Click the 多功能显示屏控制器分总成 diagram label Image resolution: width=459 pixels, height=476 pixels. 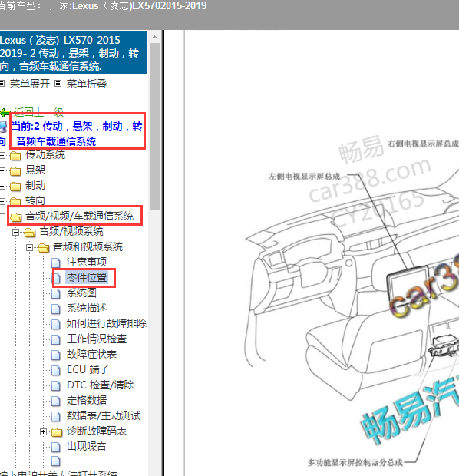pos(355,462)
